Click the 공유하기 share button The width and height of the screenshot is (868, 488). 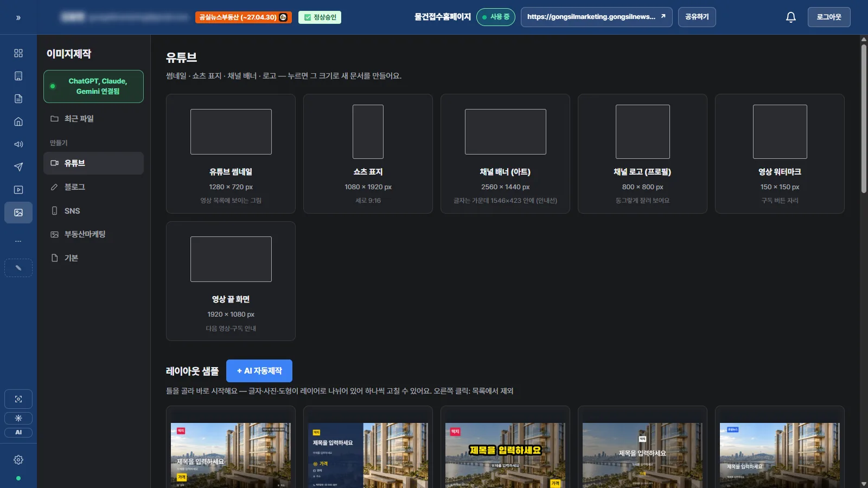697,17
